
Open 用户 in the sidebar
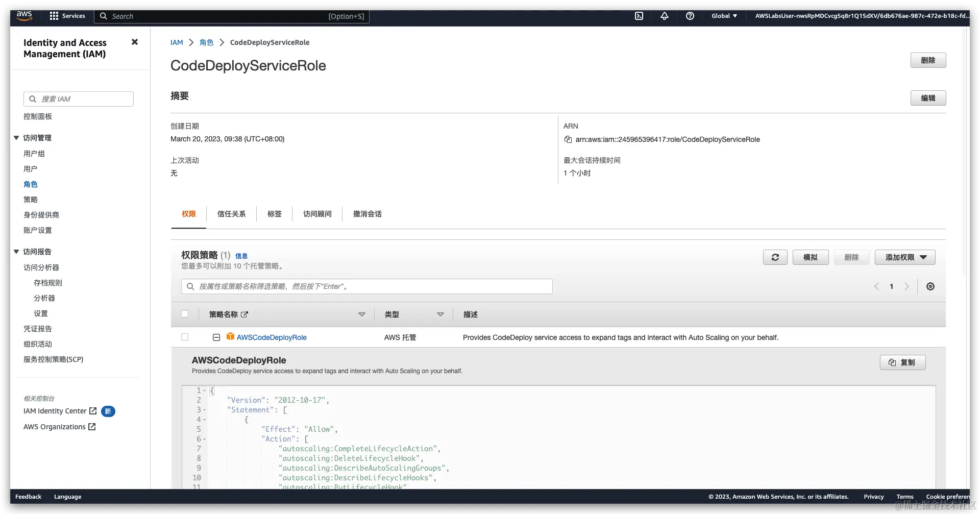point(31,169)
